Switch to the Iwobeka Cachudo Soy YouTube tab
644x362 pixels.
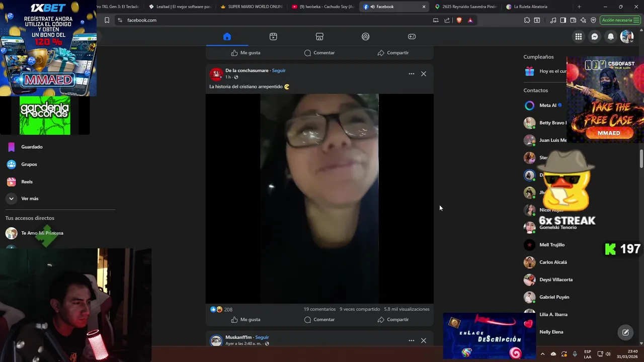pyautogui.click(x=323, y=7)
